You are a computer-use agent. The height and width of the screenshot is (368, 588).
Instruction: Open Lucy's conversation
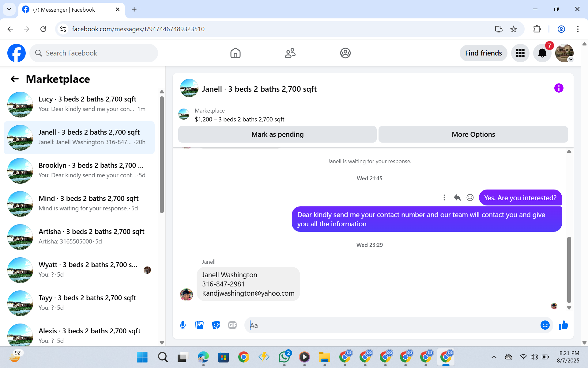click(79, 104)
